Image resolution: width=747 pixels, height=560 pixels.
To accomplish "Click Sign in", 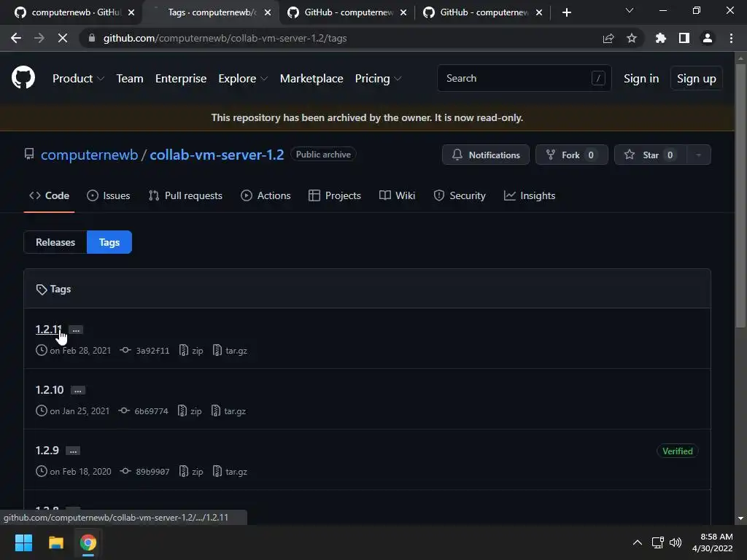I will pos(641,78).
